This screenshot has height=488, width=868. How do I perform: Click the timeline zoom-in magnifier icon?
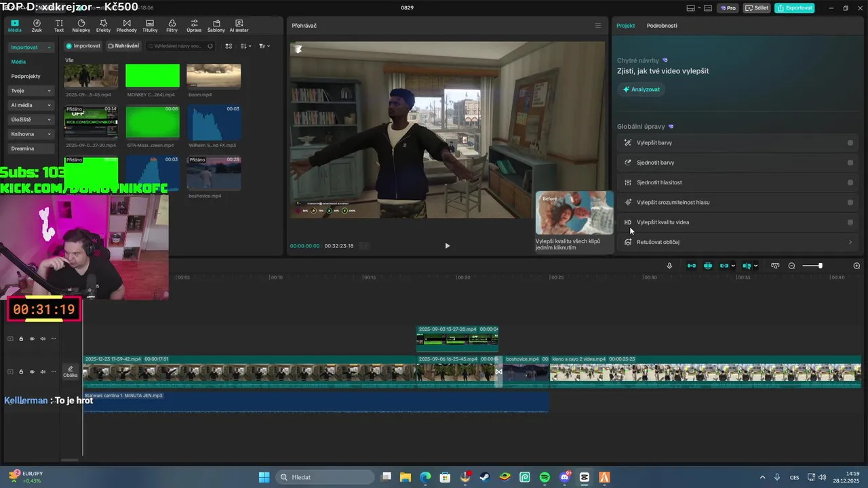coord(856,266)
